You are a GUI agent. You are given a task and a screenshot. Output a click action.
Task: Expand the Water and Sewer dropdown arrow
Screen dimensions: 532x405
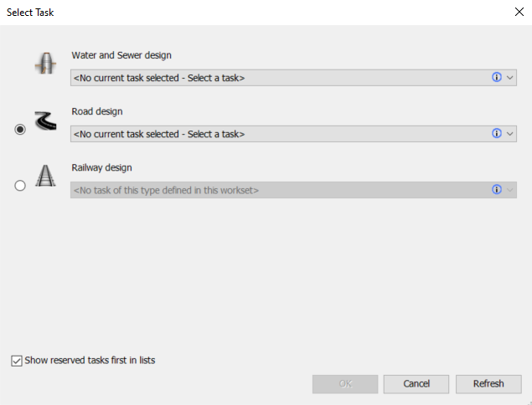tap(509, 77)
